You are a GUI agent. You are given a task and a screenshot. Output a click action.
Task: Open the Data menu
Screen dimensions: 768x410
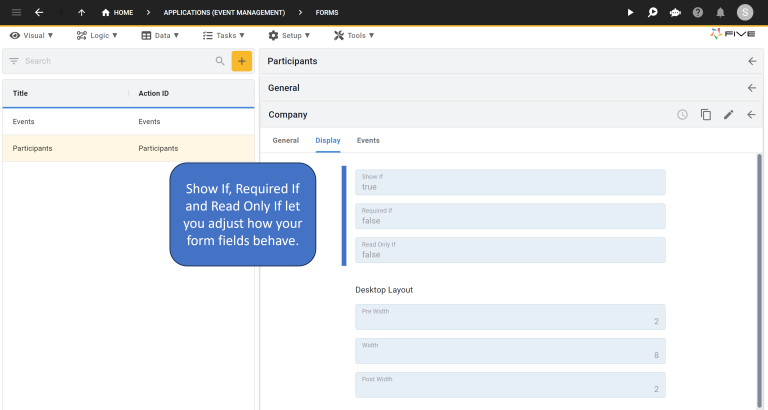[160, 35]
